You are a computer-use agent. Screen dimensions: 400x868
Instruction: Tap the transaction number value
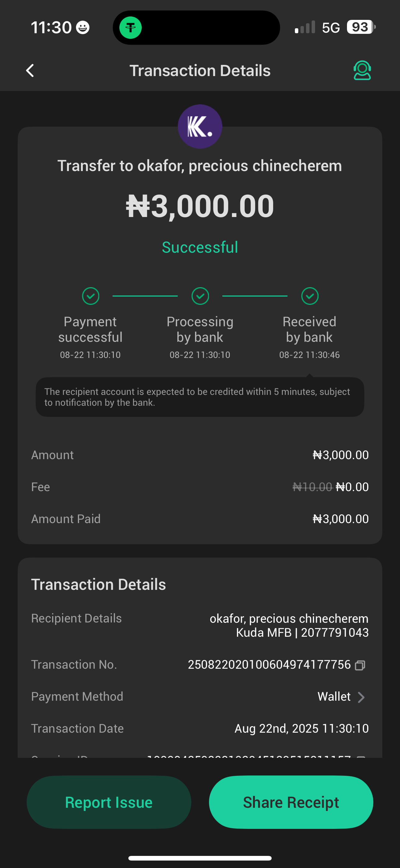pyautogui.click(x=269, y=664)
